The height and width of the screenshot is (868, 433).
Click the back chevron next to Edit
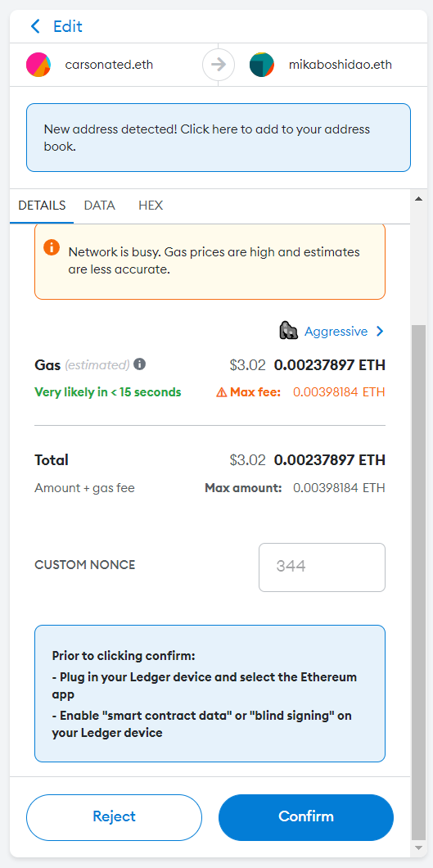coord(35,26)
